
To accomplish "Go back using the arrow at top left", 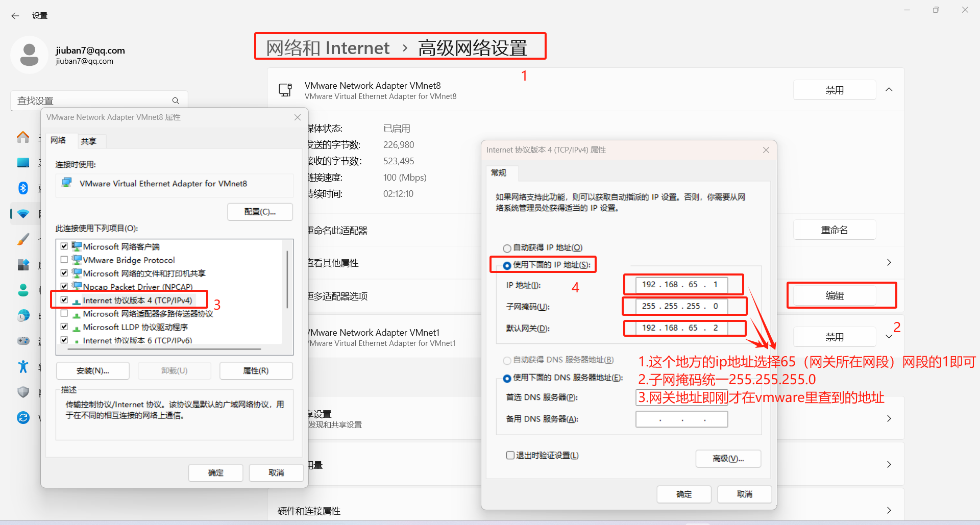I will [15, 16].
